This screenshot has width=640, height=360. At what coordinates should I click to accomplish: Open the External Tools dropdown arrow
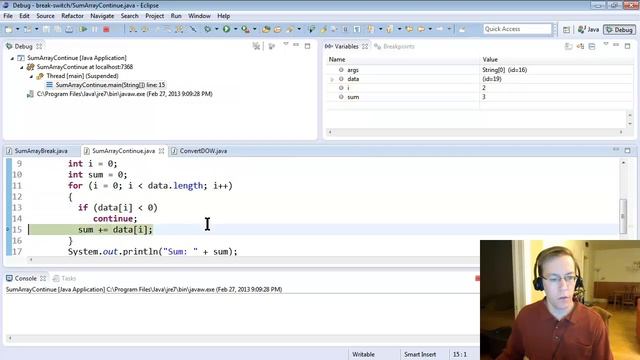tap(255, 29)
